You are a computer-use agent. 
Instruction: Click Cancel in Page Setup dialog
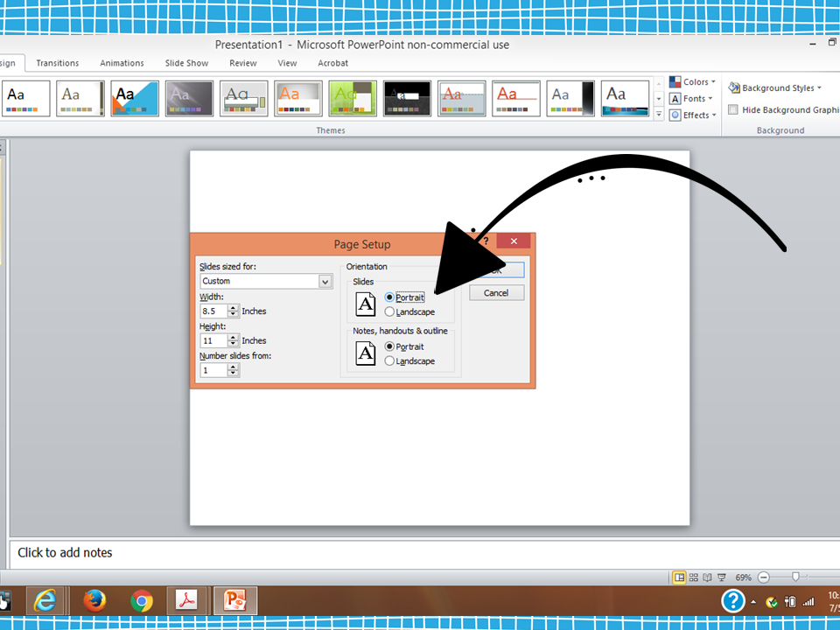pyautogui.click(x=496, y=293)
